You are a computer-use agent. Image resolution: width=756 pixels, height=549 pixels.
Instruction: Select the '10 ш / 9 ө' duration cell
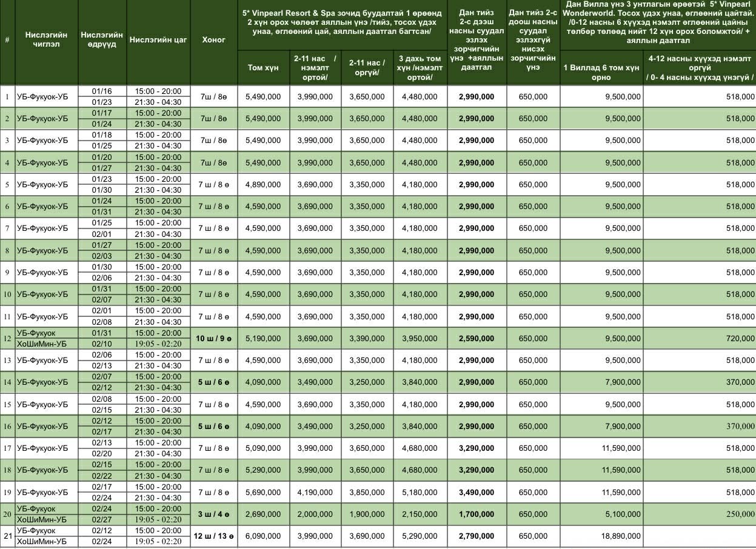pyautogui.click(x=213, y=339)
